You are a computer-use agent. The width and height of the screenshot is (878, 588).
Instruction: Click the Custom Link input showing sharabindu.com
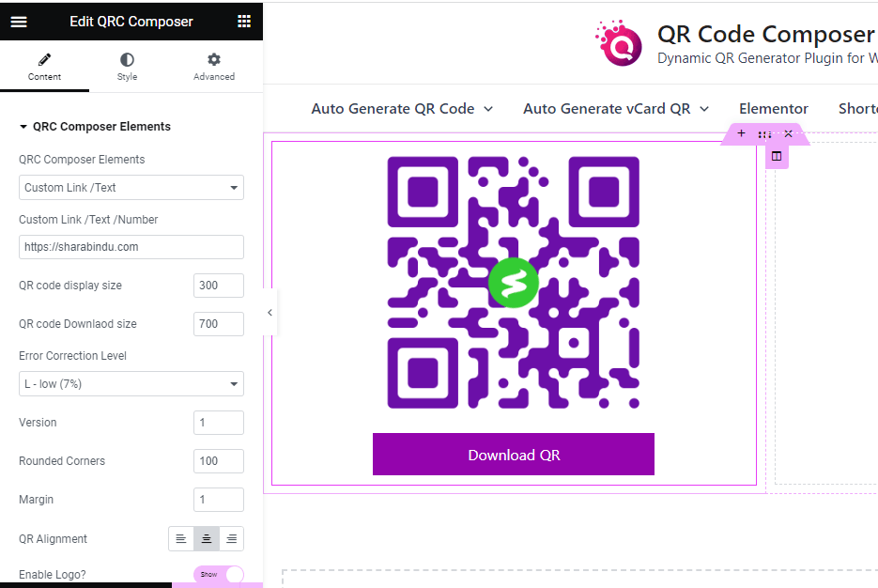131,247
